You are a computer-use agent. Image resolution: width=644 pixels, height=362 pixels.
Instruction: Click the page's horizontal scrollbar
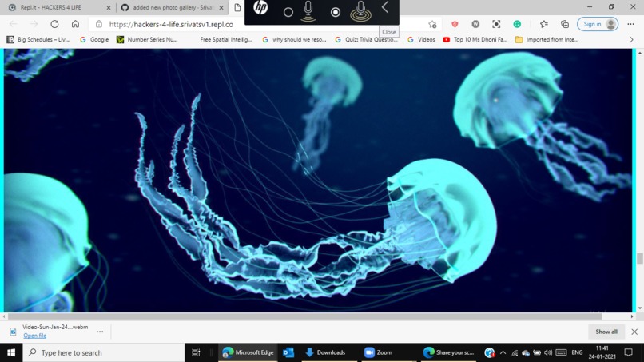coord(304,316)
